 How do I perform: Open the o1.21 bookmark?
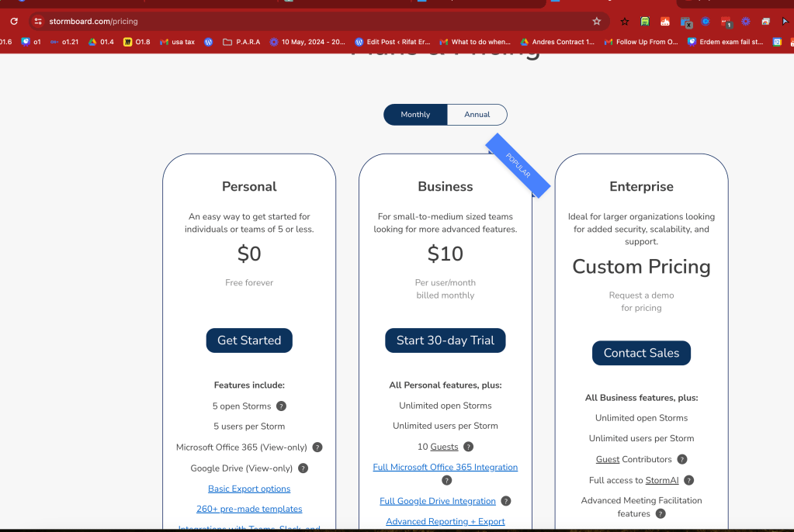(x=64, y=42)
